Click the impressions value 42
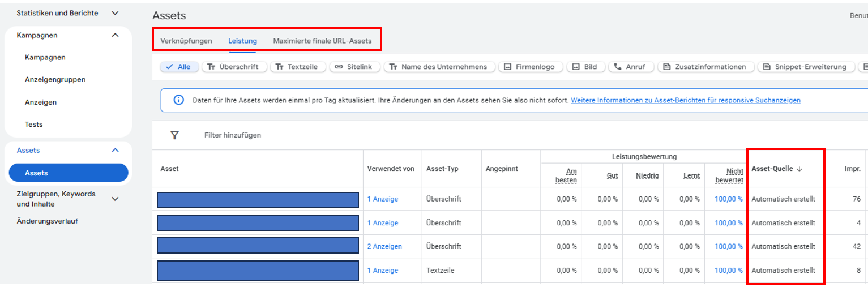The width and height of the screenshot is (868, 287). point(856,247)
